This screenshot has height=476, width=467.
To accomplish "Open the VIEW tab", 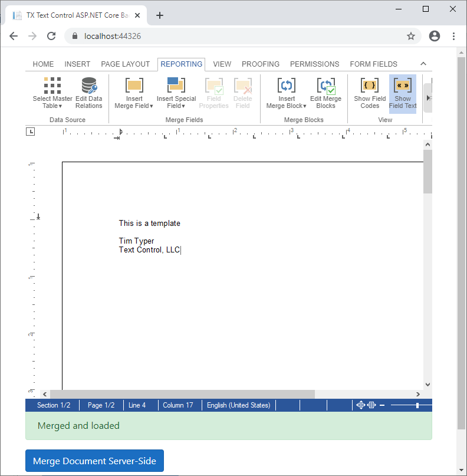I will (x=222, y=64).
